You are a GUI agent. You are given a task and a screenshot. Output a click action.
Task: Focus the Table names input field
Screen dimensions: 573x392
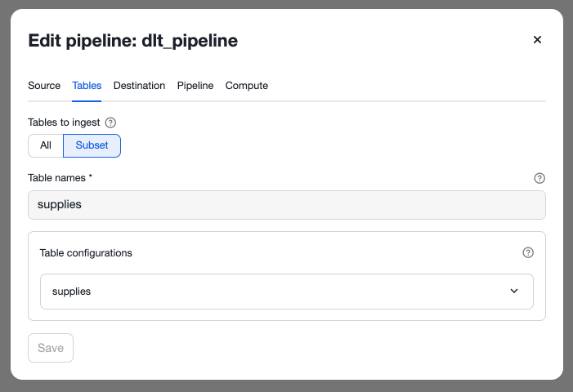click(x=286, y=205)
